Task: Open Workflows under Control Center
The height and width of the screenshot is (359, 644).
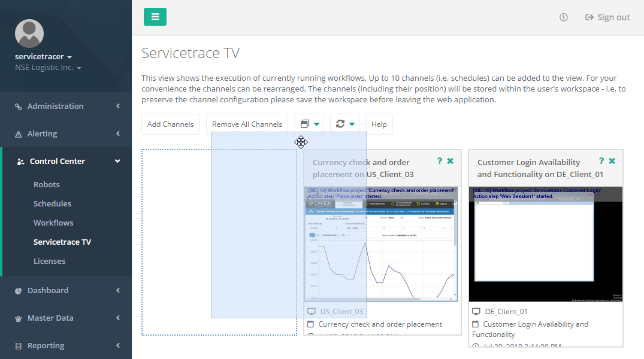Action: 53,223
